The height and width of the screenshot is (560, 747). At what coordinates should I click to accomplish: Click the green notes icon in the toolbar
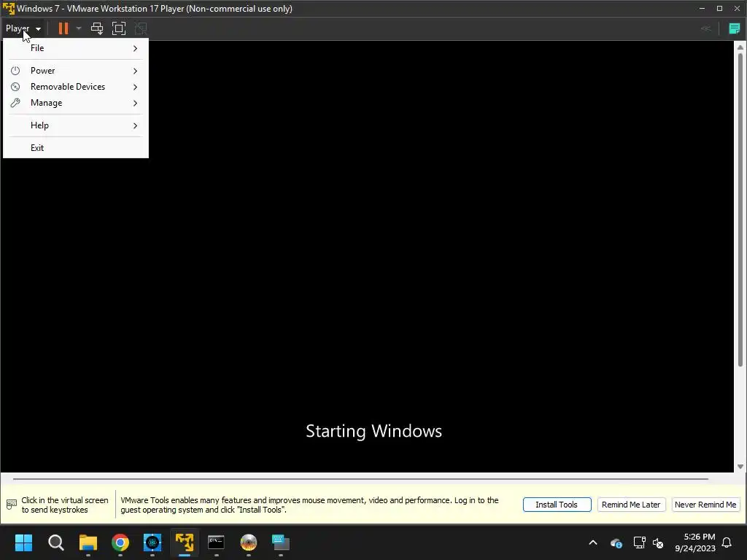coord(734,28)
